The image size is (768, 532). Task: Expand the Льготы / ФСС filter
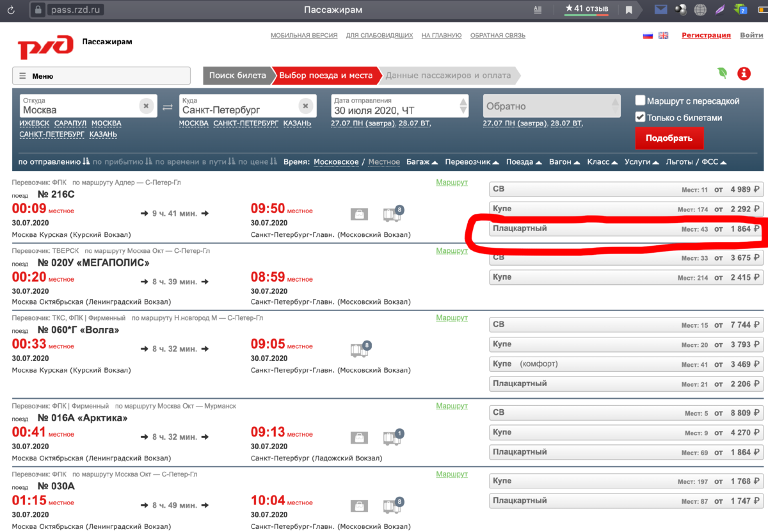pyautogui.click(x=696, y=162)
